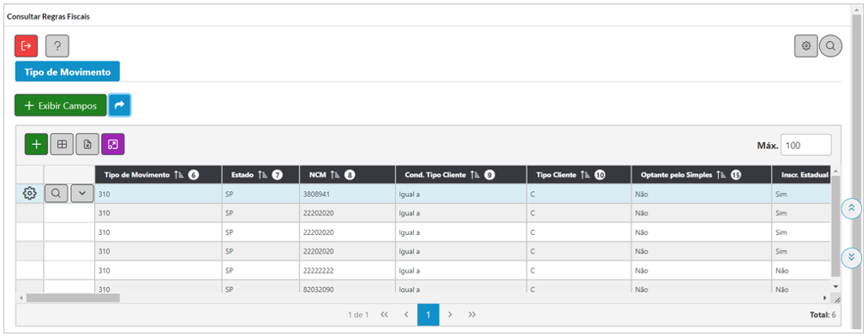Click the double chevron down circle
This screenshot has height=336, width=868.
(x=852, y=257)
